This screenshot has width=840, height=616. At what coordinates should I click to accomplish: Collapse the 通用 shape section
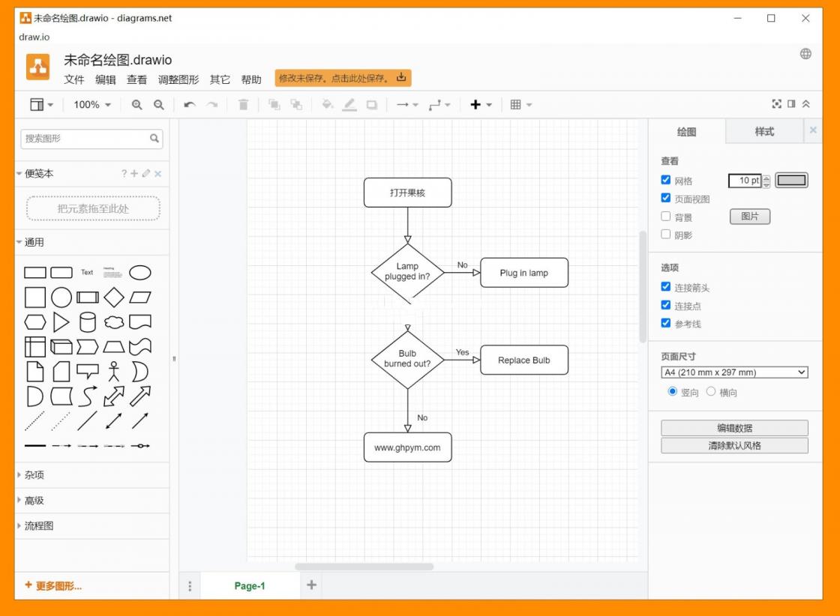coord(92,242)
